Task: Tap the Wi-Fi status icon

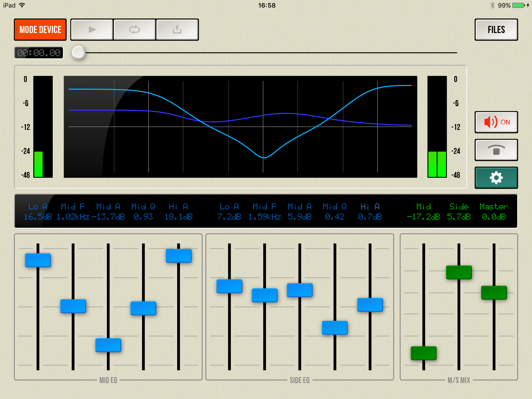Action: click(x=22, y=5)
